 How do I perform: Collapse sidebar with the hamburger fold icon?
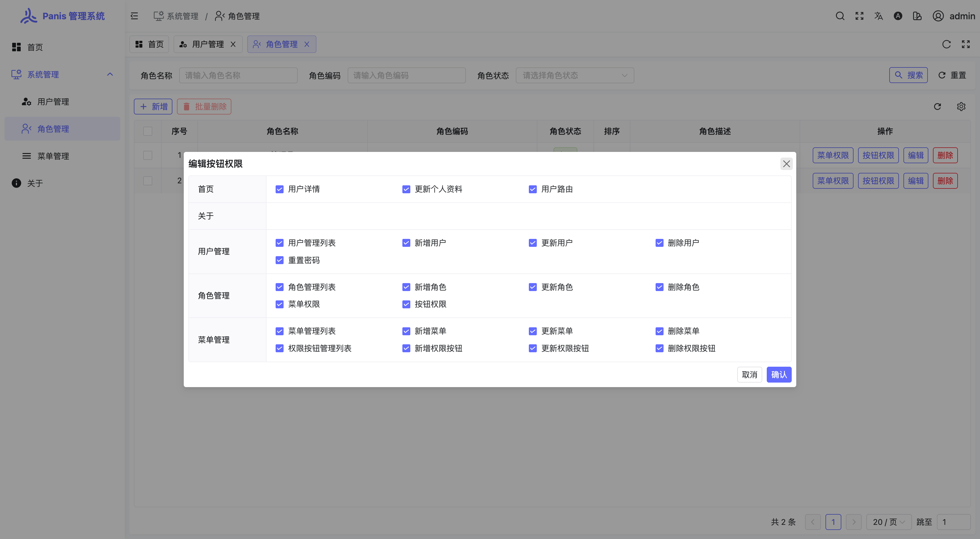[134, 16]
